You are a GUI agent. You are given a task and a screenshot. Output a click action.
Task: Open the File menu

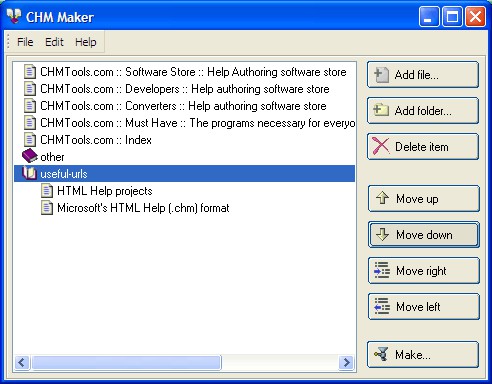25,42
